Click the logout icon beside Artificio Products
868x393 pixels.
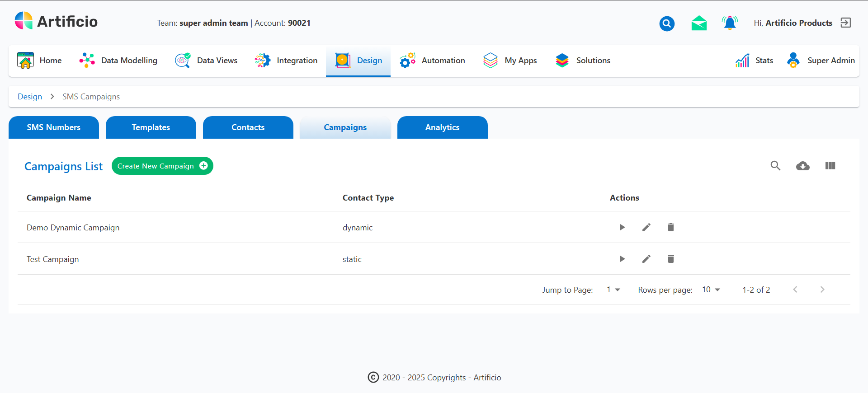coord(845,23)
